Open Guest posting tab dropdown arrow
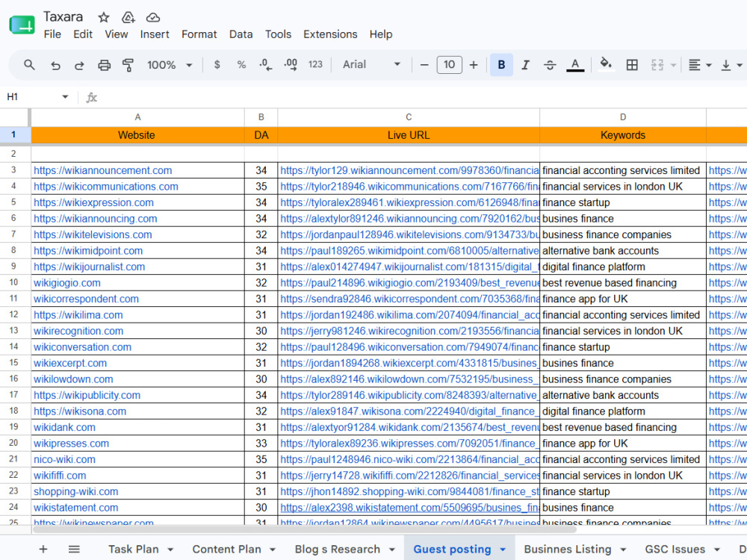The height and width of the screenshot is (560, 747). pyautogui.click(x=503, y=550)
